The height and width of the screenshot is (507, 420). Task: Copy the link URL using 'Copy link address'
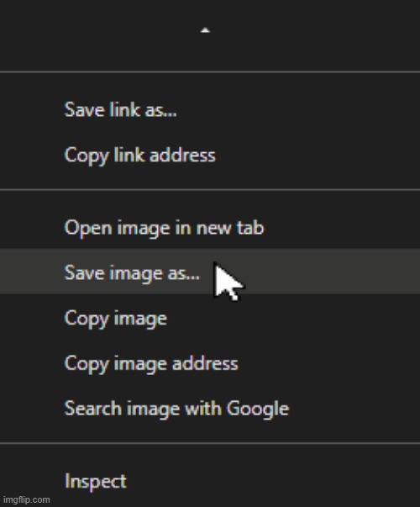[x=210, y=155]
